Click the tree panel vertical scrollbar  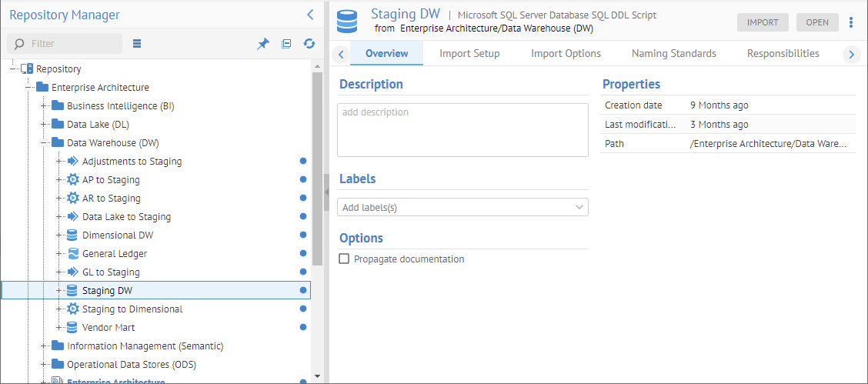317,169
